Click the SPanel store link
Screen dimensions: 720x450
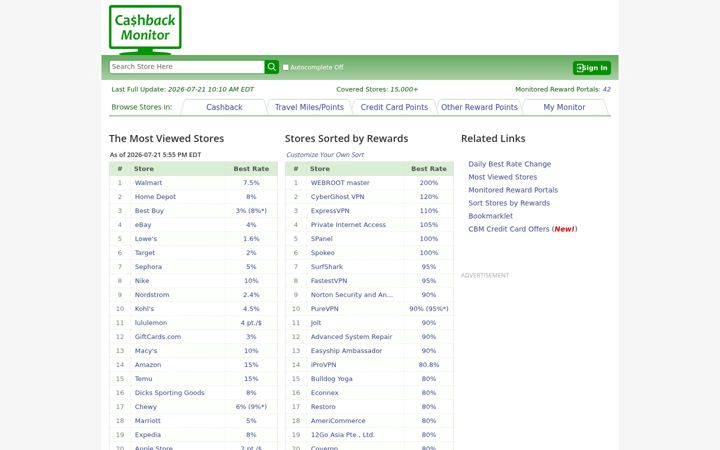pos(321,239)
